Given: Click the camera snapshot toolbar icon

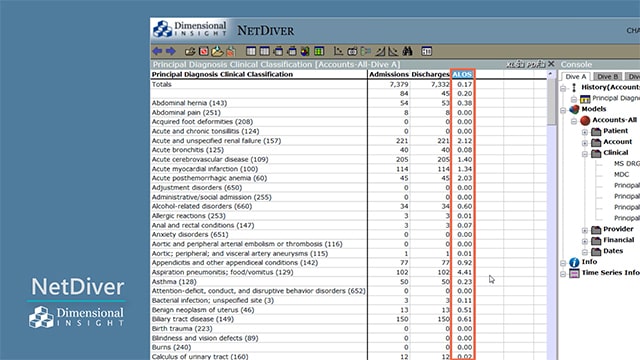Looking at the screenshot, I should tap(352, 51).
